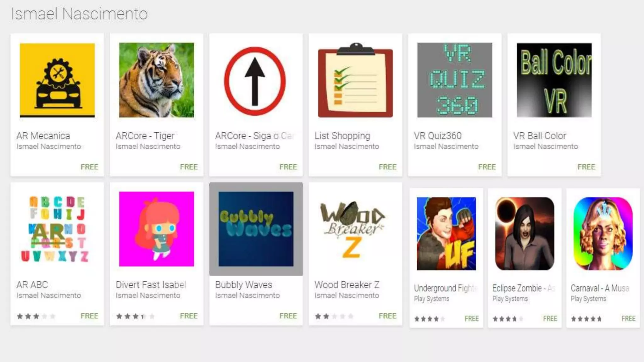This screenshot has width=644, height=362.
Task: Select the AR ABC alphabet icon
Action: [57, 229]
